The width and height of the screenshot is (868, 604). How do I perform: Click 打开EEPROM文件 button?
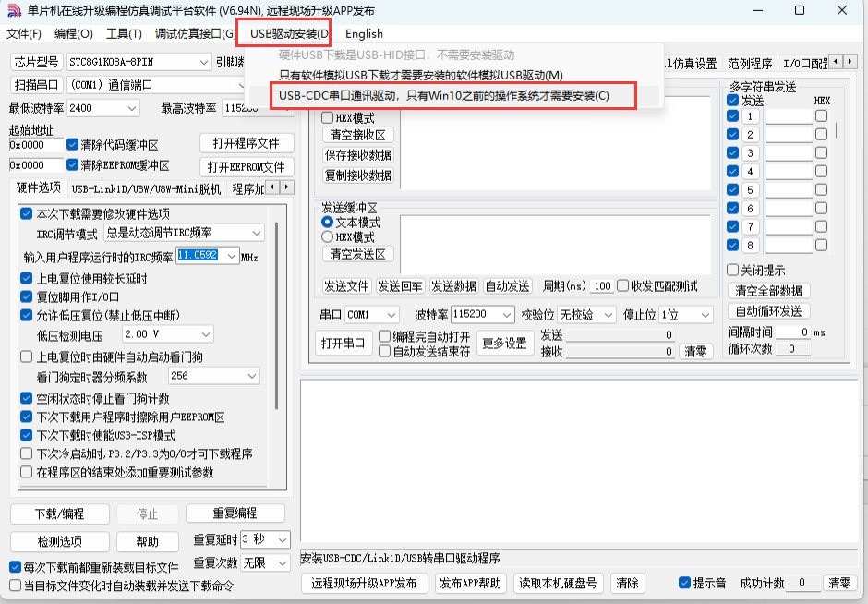click(247, 166)
